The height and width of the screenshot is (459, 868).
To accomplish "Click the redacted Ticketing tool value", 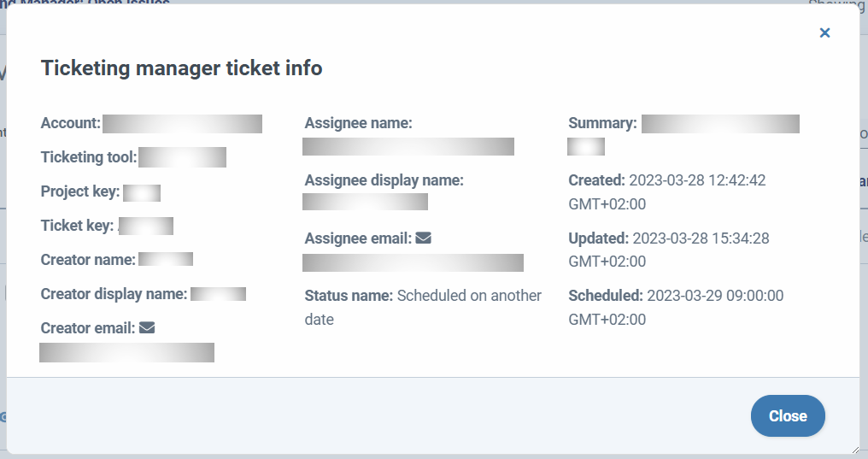I will [x=182, y=157].
